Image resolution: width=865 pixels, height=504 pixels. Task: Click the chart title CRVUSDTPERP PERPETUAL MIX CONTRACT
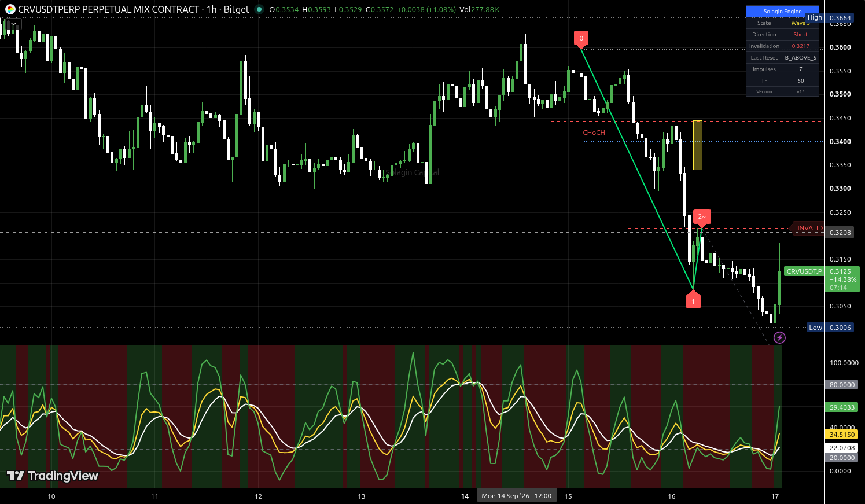[x=109, y=9]
